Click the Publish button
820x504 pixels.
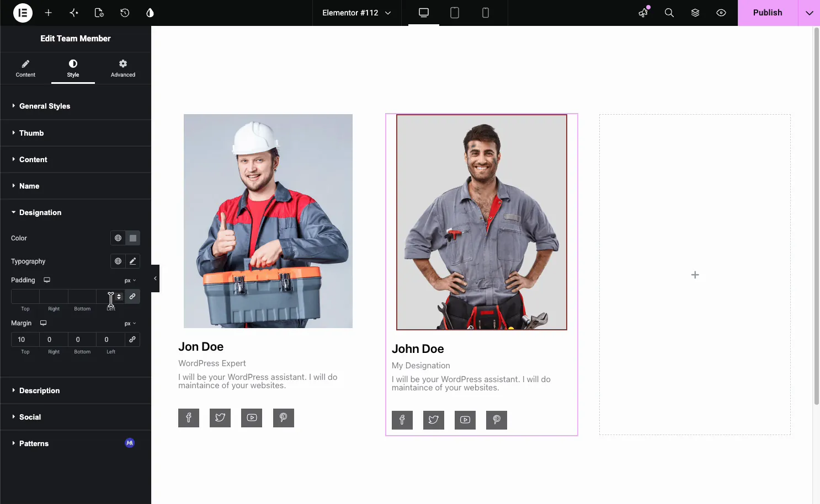(x=768, y=13)
